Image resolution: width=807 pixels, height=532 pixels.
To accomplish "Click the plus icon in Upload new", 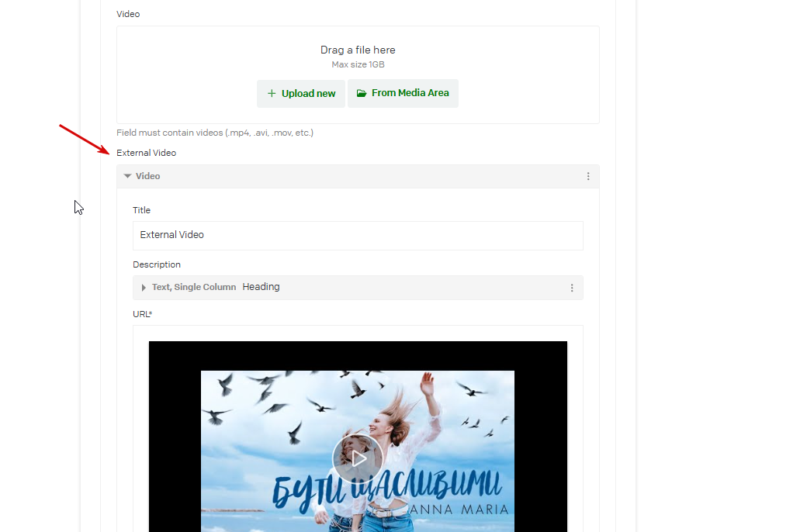I will [272, 93].
